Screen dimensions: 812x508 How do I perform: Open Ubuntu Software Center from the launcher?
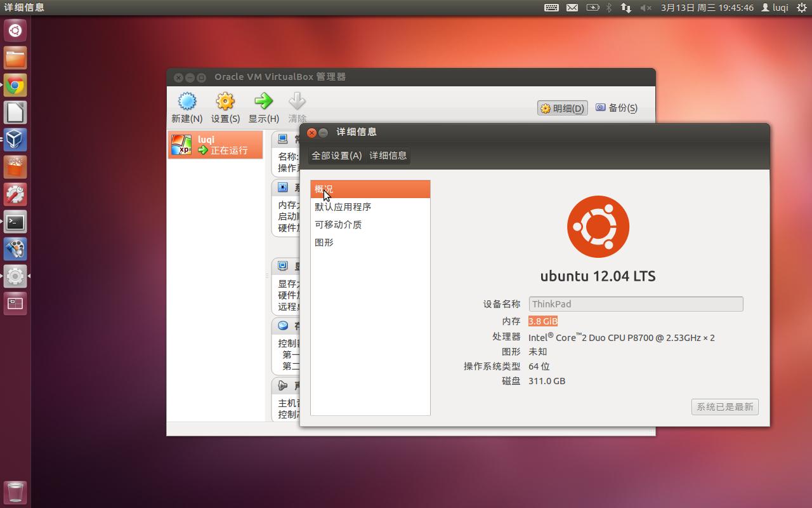coord(15,167)
